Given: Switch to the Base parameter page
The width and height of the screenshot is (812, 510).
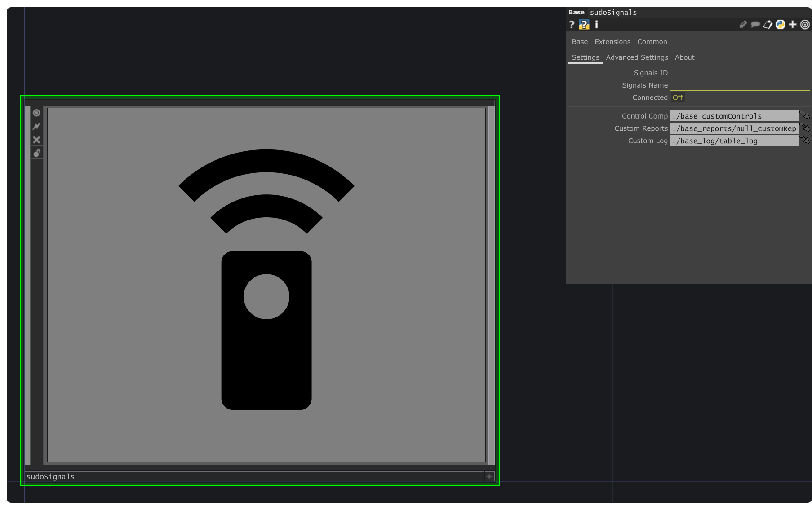Looking at the screenshot, I should tap(580, 42).
